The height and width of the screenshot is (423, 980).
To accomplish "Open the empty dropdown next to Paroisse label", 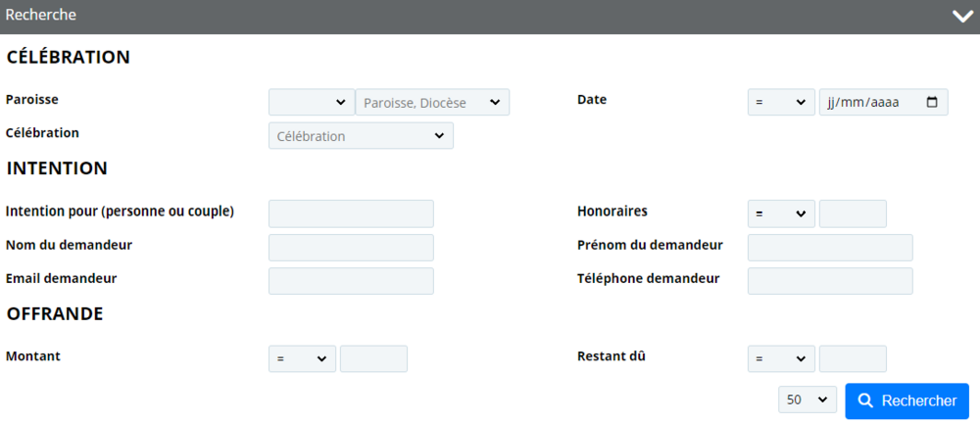I will pos(312,103).
